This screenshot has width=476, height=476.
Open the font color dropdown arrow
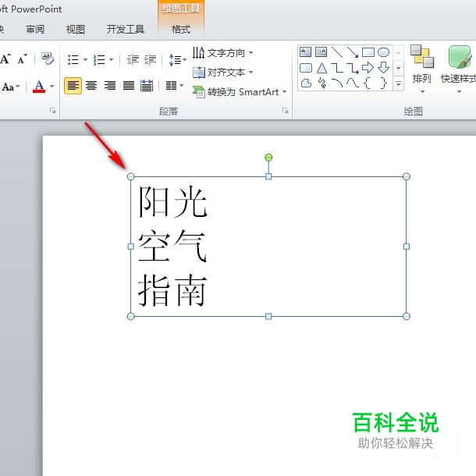click(52, 87)
